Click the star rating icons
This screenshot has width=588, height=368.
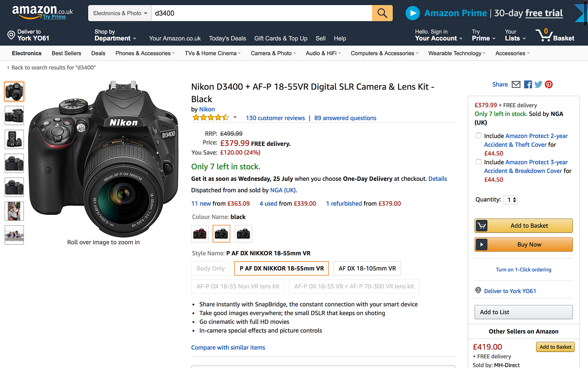click(x=210, y=118)
